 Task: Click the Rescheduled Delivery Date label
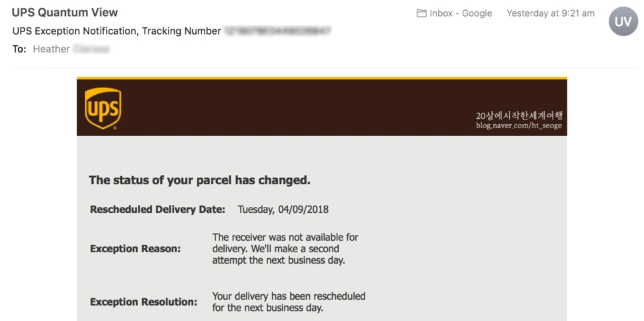(158, 209)
